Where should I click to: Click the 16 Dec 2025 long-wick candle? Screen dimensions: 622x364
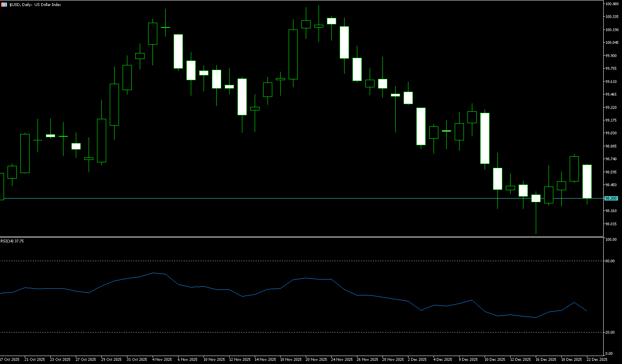[536, 199]
